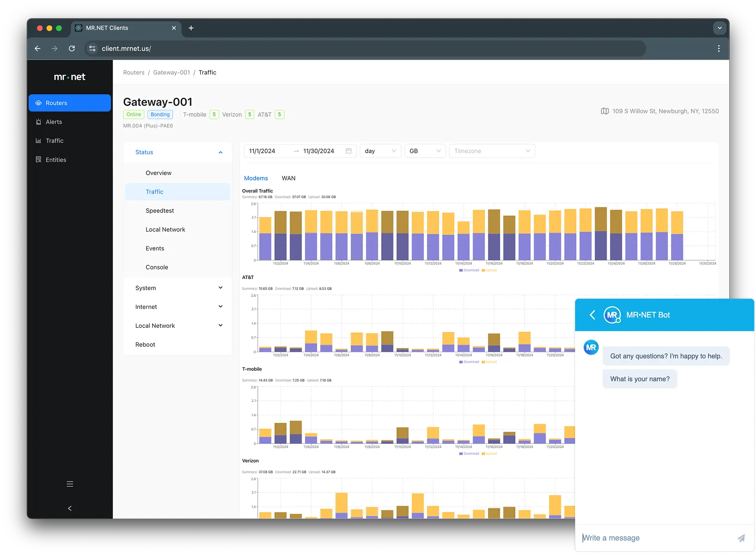
Task: Click the Write a message field
Action: [656, 538]
